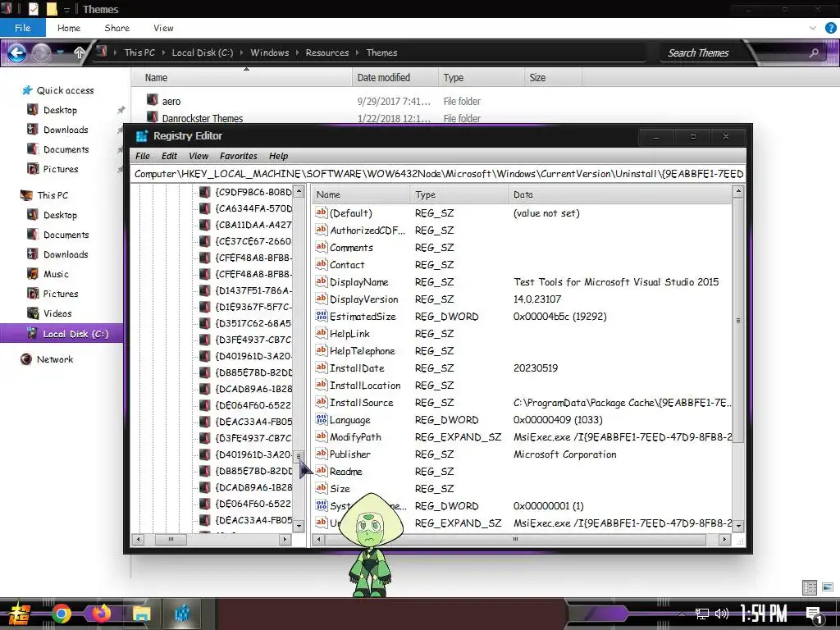Switch to the Home ribbon tab
The width and height of the screenshot is (840, 630).
point(69,28)
